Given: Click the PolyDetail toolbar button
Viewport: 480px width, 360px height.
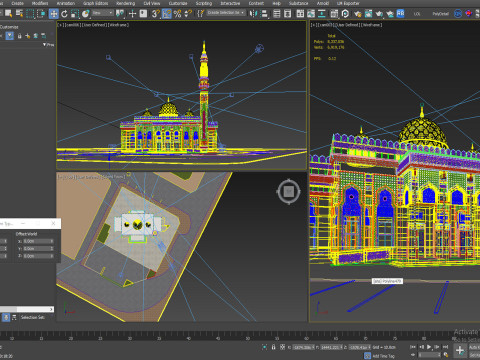Looking at the screenshot, I should tap(440, 14).
